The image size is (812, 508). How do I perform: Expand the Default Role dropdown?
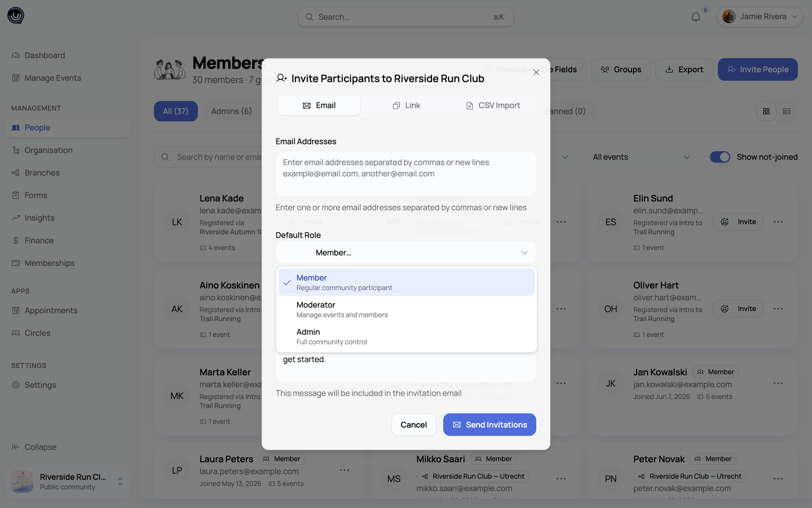[406, 253]
